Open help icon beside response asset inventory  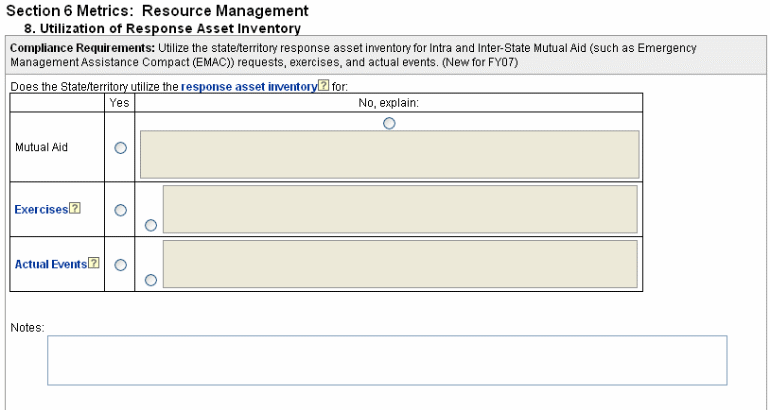323,87
